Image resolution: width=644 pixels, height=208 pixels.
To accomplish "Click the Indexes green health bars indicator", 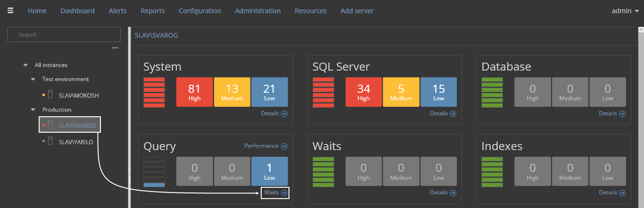I will [x=492, y=172].
